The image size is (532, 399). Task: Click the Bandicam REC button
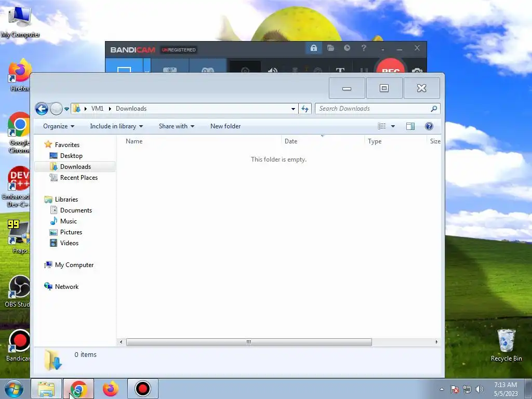tap(391, 66)
